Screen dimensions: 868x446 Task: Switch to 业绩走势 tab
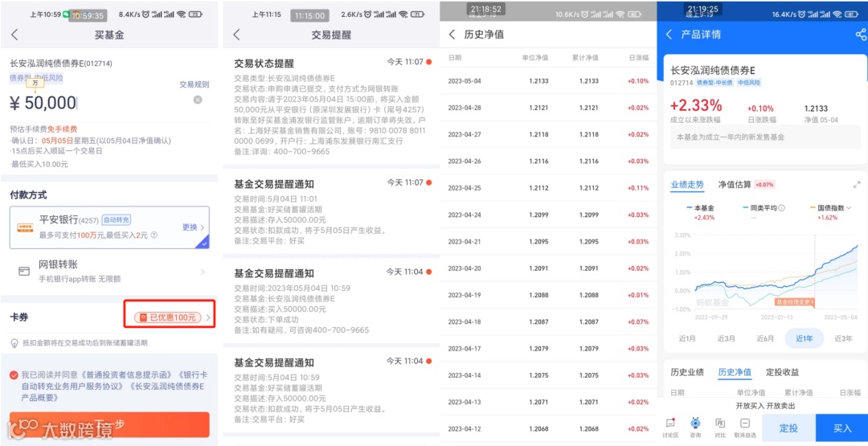click(687, 184)
